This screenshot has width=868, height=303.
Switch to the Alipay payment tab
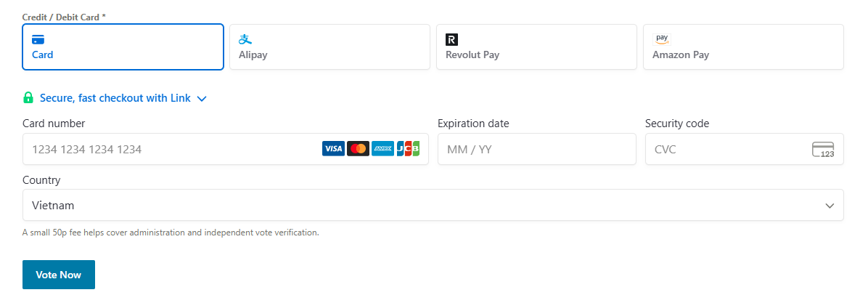pyautogui.click(x=329, y=47)
